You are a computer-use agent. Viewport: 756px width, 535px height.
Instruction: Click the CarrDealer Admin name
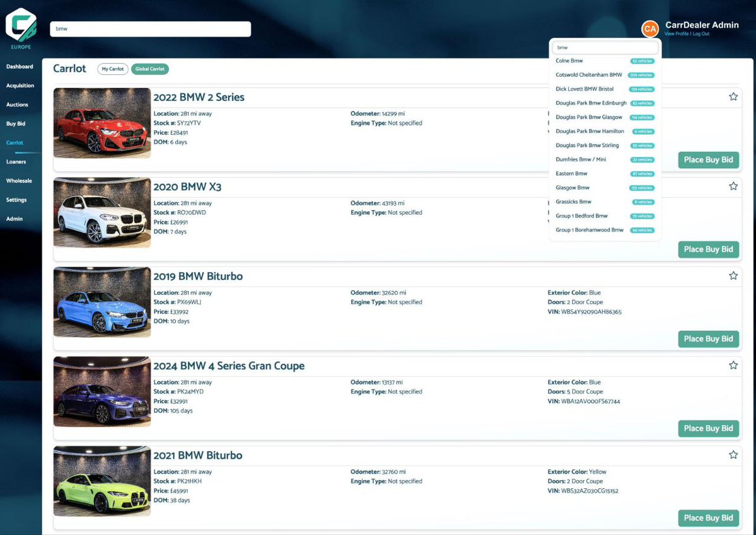tap(702, 25)
